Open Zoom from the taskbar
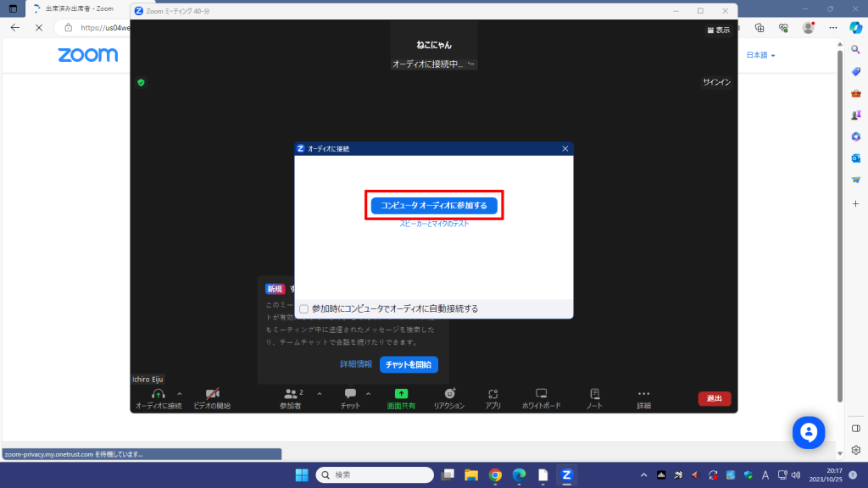The image size is (868, 488). click(x=566, y=474)
